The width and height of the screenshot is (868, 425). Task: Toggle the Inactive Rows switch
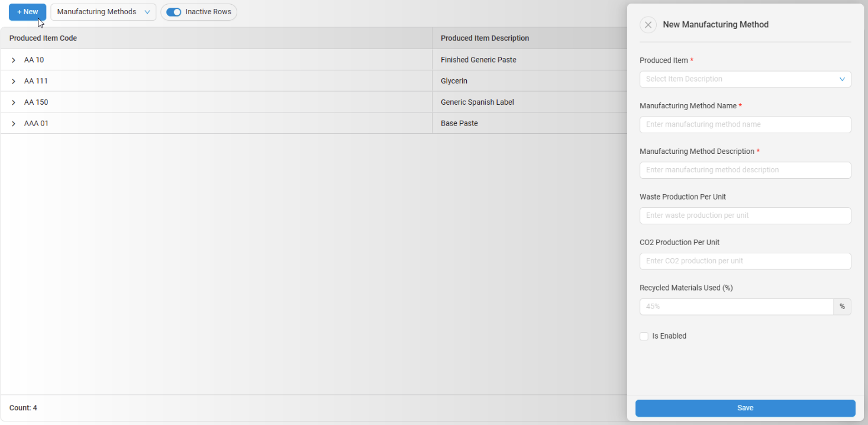tap(174, 12)
